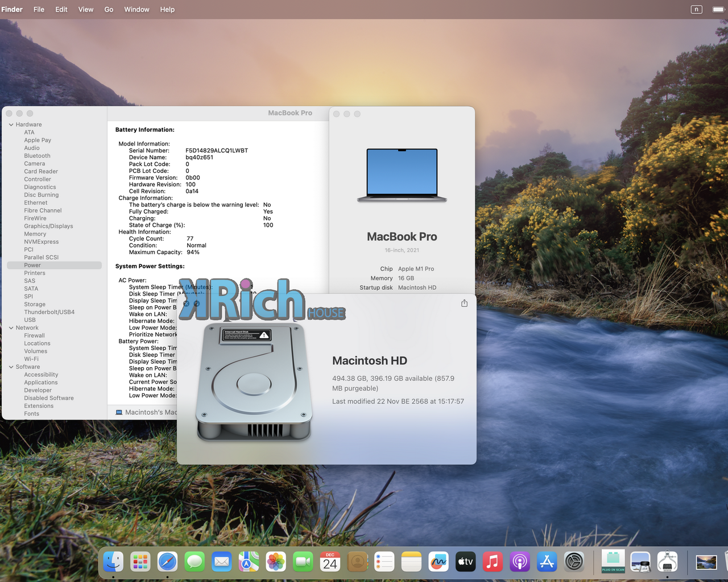Open System Preferences from the dock
Viewport: 728px width, 582px height.
[x=574, y=562]
